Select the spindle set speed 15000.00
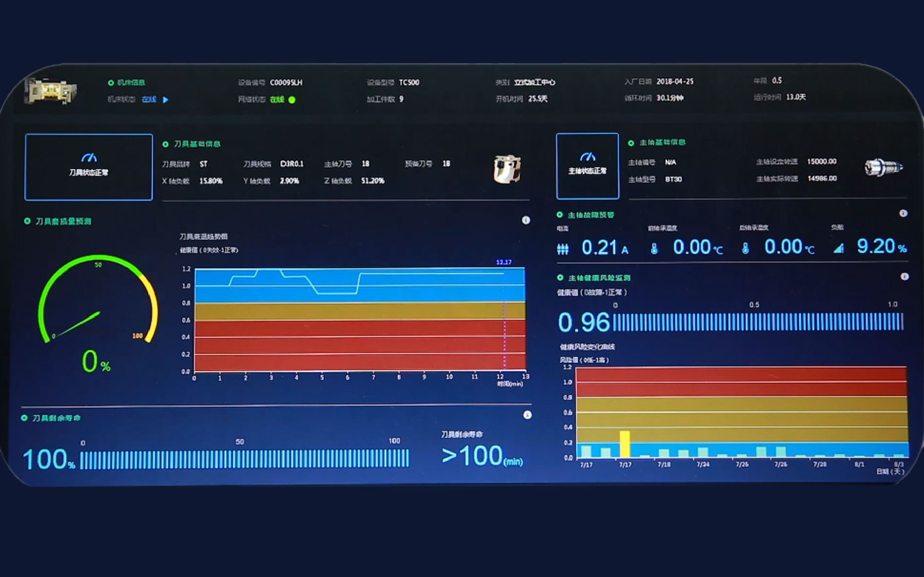The width and height of the screenshot is (924, 577). coord(822,161)
